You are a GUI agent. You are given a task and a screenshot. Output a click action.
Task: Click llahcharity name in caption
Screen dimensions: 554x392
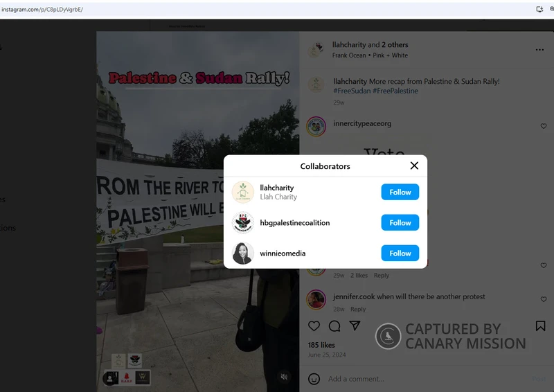tap(350, 82)
